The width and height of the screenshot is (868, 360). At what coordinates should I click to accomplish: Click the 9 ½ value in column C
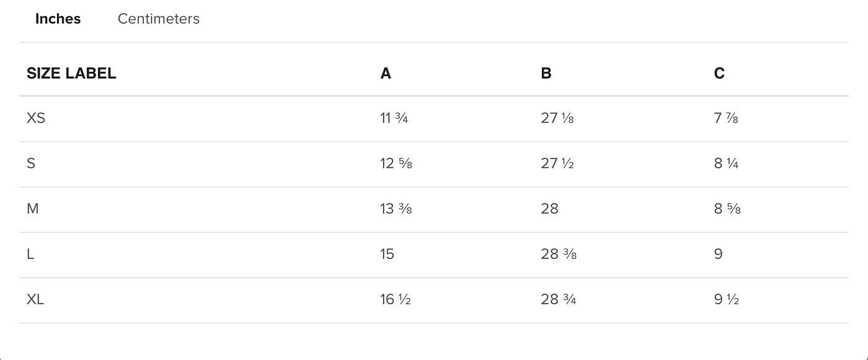727,299
